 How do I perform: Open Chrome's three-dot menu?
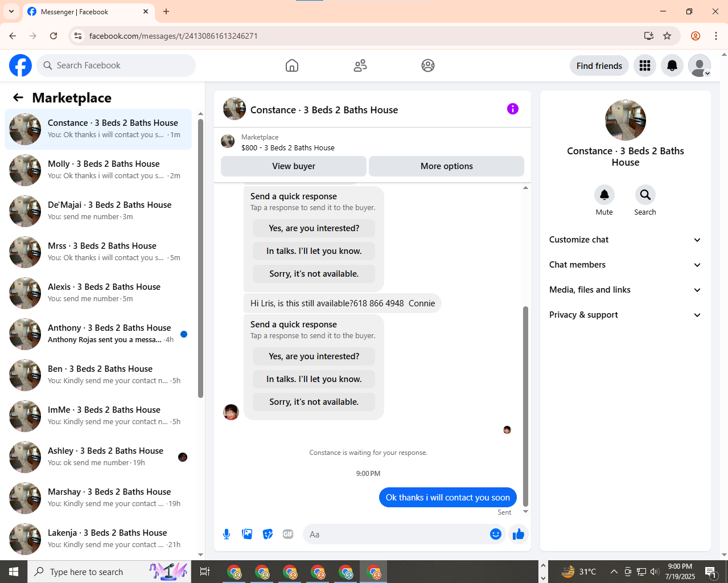(x=716, y=36)
